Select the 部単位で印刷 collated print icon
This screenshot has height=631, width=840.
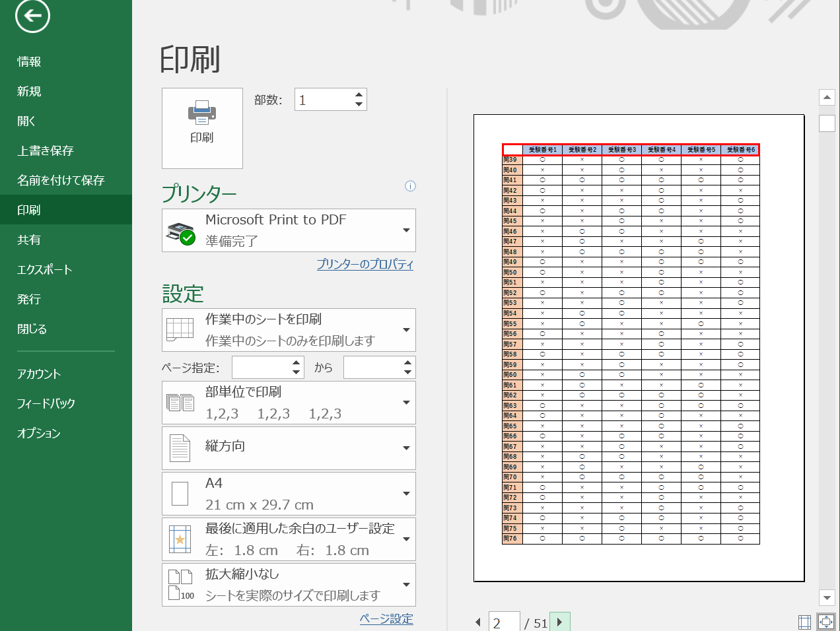[180, 402]
